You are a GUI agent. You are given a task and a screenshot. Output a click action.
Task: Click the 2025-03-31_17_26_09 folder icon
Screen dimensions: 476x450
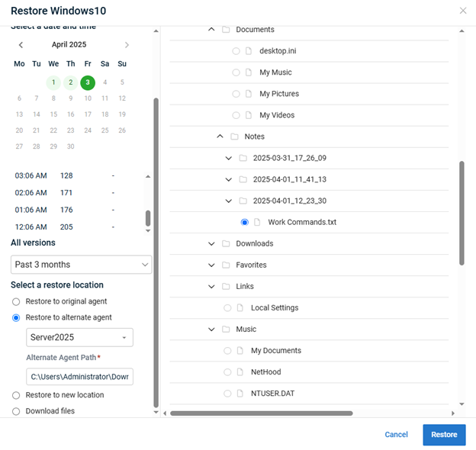pos(243,158)
